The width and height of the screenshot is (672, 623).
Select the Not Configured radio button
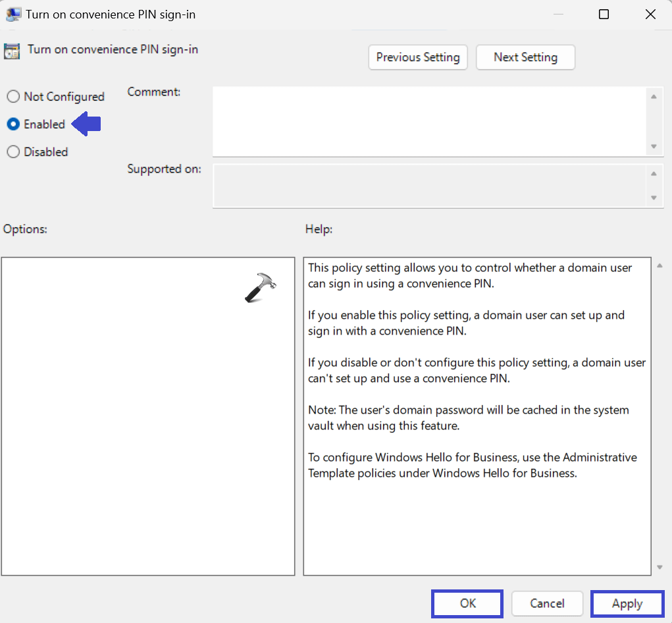coord(14,96)
